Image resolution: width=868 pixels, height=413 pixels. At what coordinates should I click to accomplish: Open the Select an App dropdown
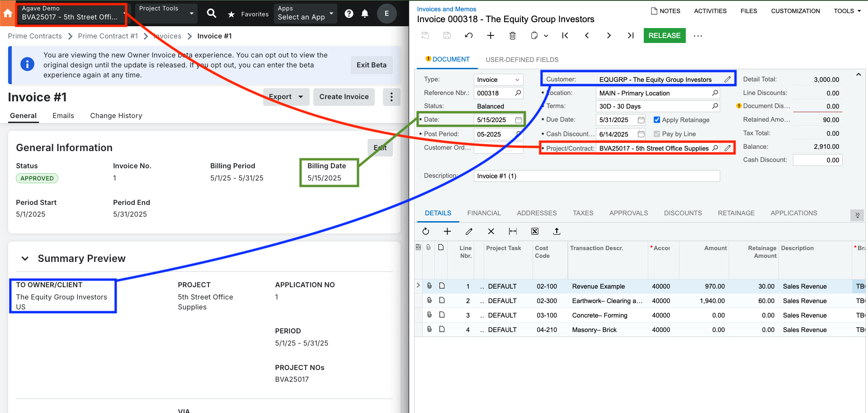(306, 13)
